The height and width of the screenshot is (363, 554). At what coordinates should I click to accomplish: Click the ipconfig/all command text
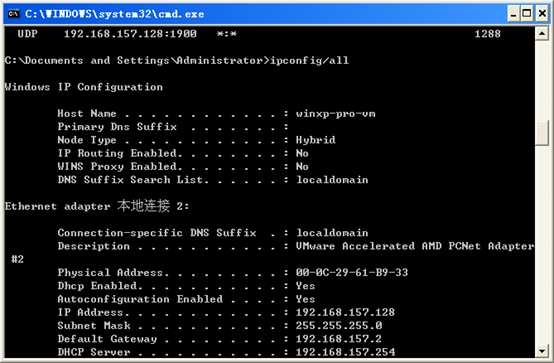[x=310, y=60]
